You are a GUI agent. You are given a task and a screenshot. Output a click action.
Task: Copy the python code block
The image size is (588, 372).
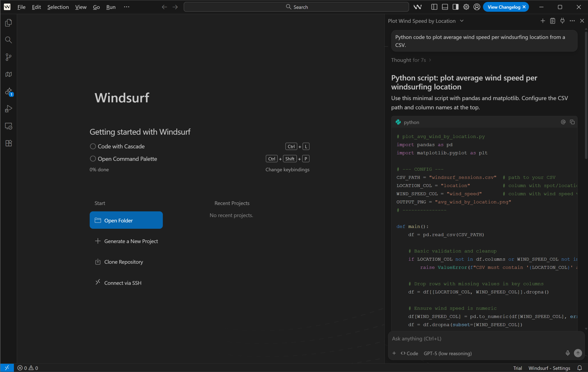(x=572, y=122)
